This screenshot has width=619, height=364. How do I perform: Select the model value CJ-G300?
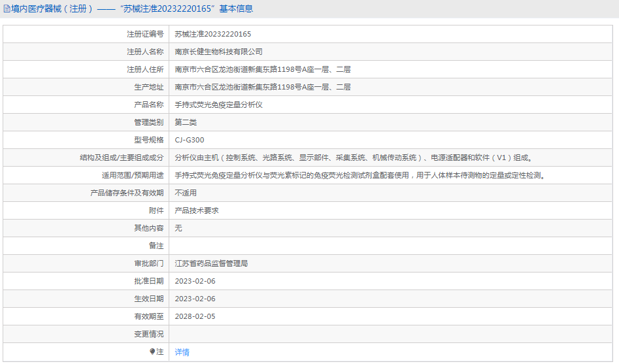point(190,140)
